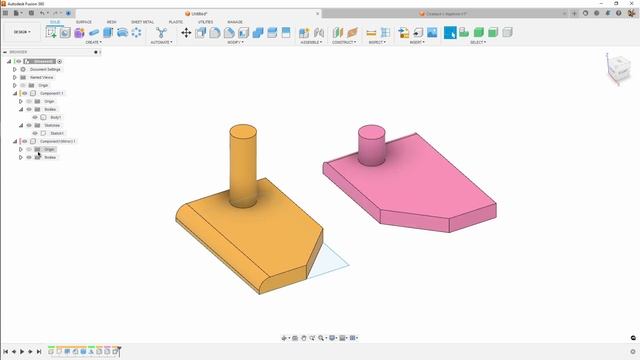The image size is (640, 360).
Task: Expand the Document Settings node
Action: click(x=15, y=69)
